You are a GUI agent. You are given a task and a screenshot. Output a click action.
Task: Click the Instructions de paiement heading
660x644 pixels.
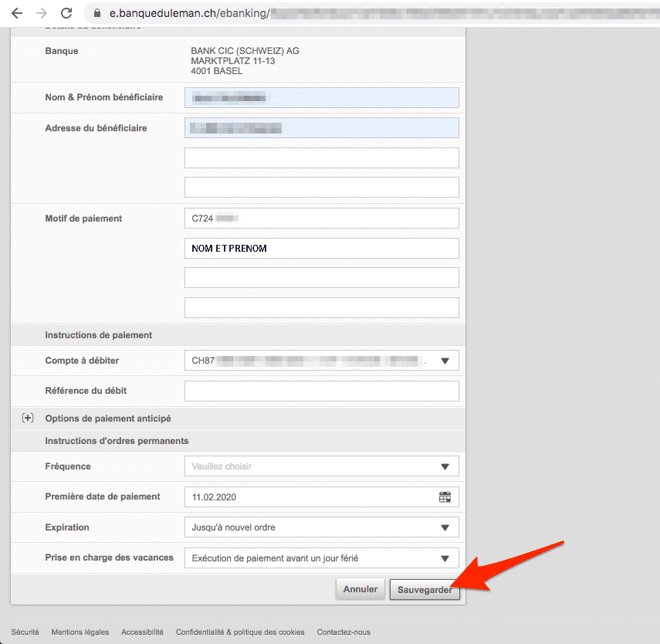[x=99, y=335]
